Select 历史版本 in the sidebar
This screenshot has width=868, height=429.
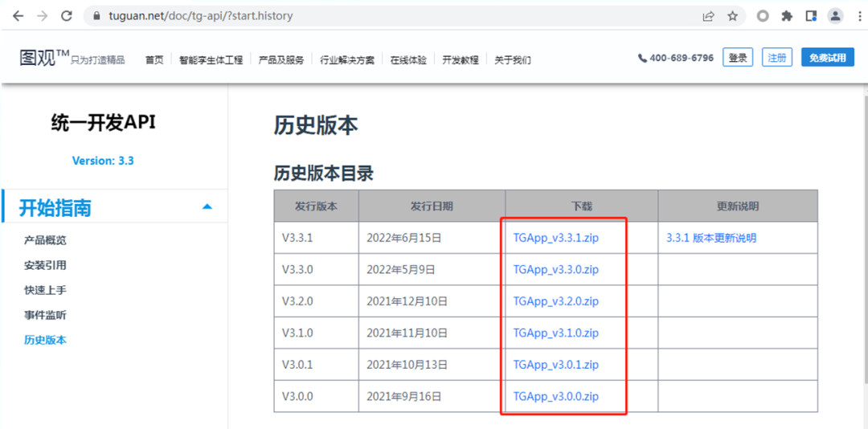[x=45, y=340]
